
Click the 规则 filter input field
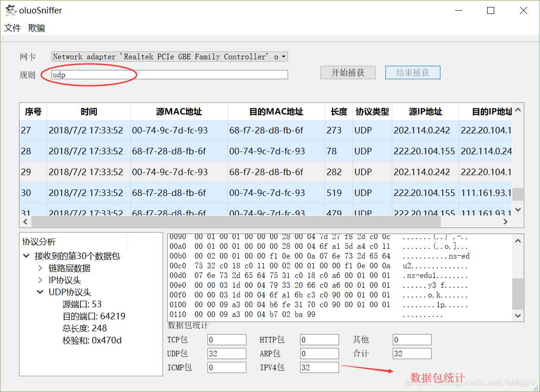pyautogui.click(x=170, y=75)
